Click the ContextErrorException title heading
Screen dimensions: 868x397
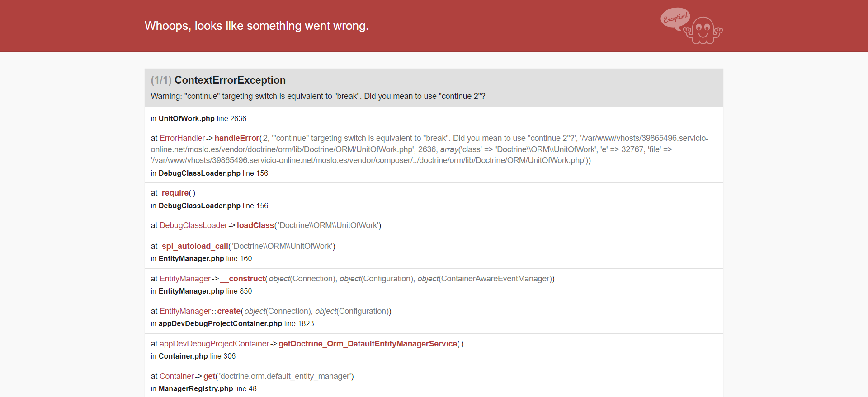(230, 80)
